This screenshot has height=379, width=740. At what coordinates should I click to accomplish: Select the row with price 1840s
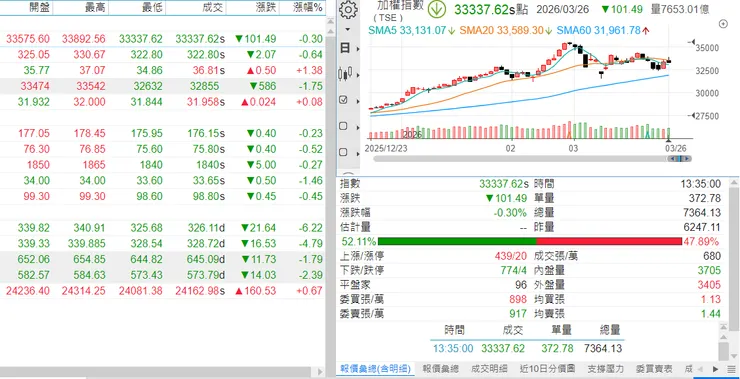(x=162, y=165)
